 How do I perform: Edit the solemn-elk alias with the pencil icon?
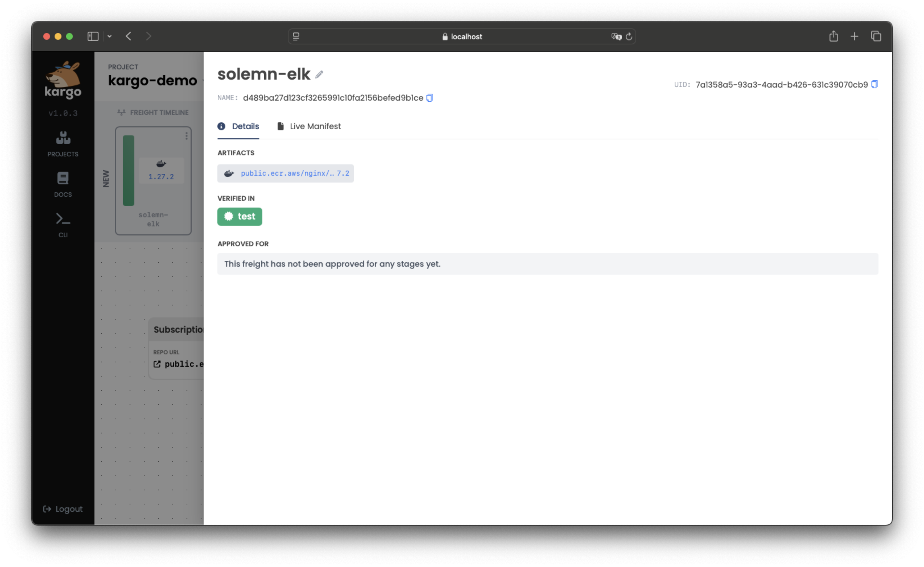[319, 74]
